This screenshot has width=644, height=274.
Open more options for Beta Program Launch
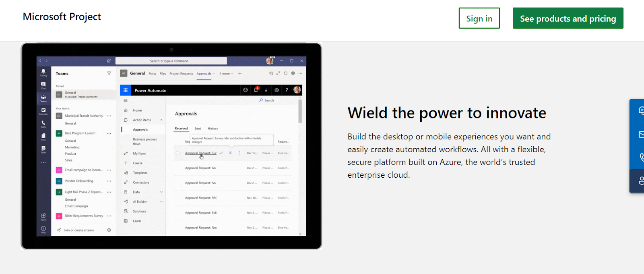(x=109, y=133)
